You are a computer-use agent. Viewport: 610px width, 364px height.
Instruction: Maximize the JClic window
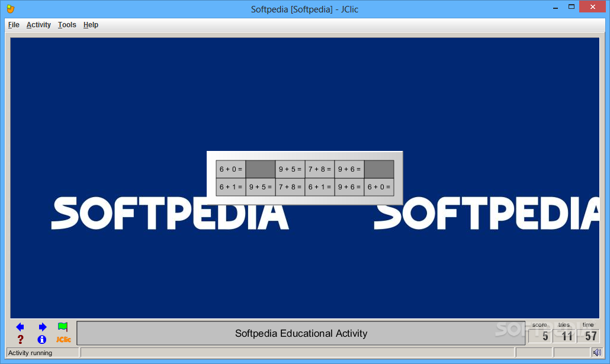pyautogui.click(x=571, y=7)
